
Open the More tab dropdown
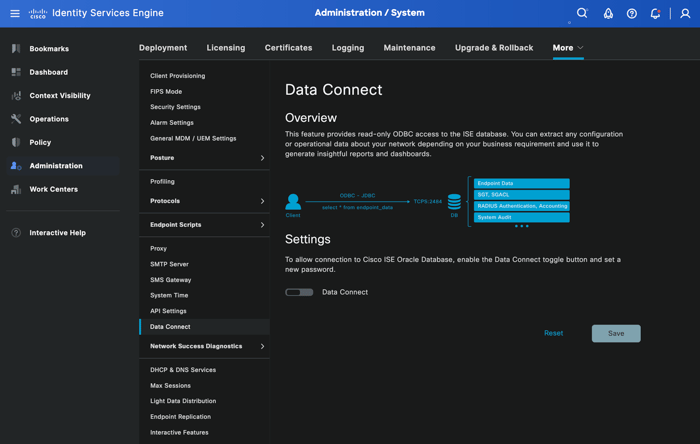pyautogui.click(x=567, y=48)
